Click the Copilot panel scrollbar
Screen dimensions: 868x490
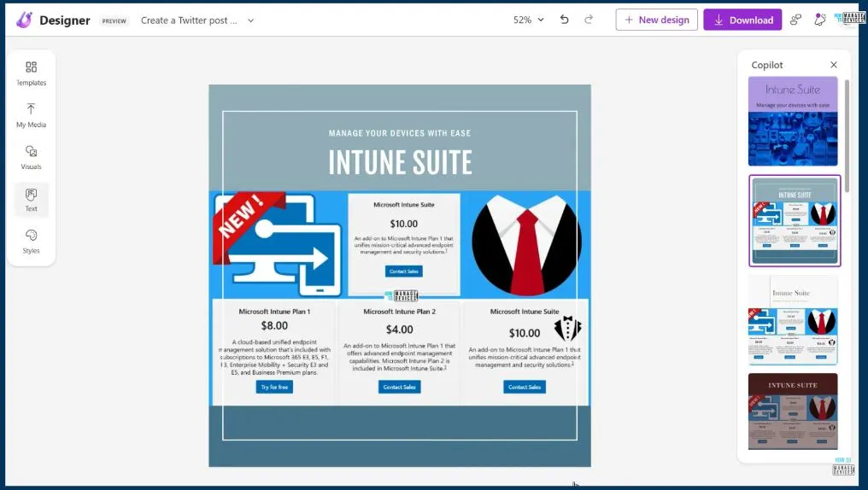click(847, 136)
